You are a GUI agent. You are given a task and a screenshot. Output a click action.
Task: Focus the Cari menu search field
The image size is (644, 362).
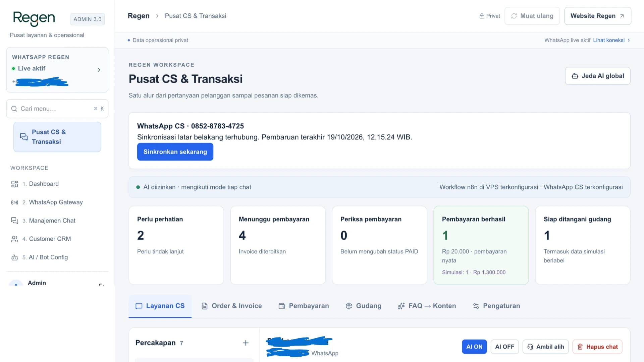click(57, 109)
